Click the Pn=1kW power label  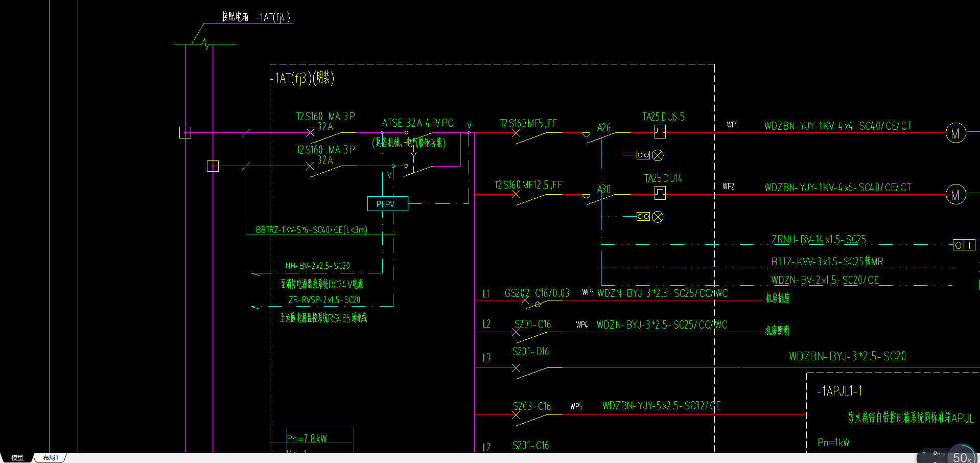pos(833,443)
